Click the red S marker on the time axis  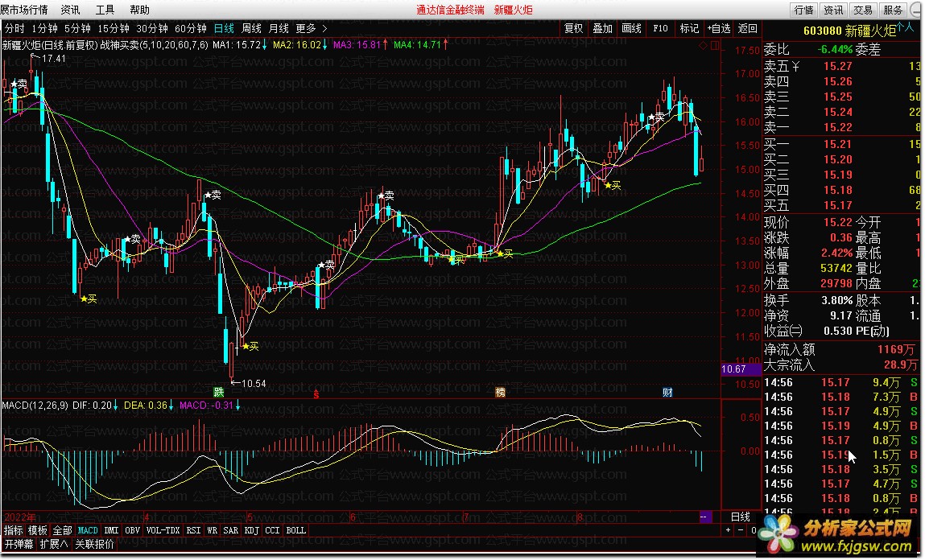(x=316, y=393)
